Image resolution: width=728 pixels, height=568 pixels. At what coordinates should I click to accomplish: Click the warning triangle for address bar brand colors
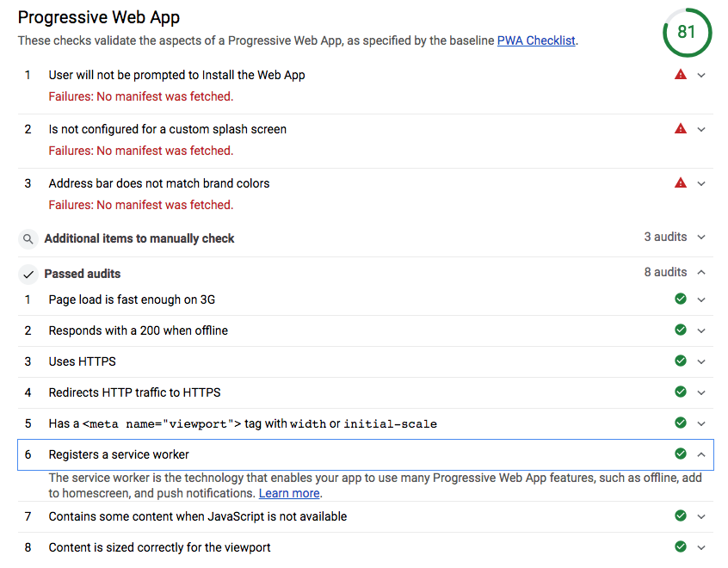pyautogui.click(x=680, y=183)
